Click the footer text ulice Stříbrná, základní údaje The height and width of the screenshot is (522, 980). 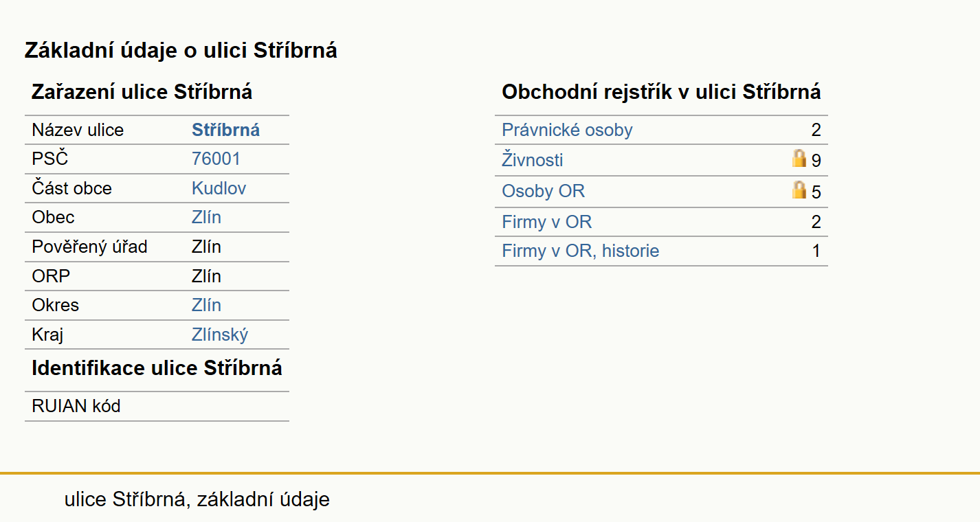(x=197, y=499)
